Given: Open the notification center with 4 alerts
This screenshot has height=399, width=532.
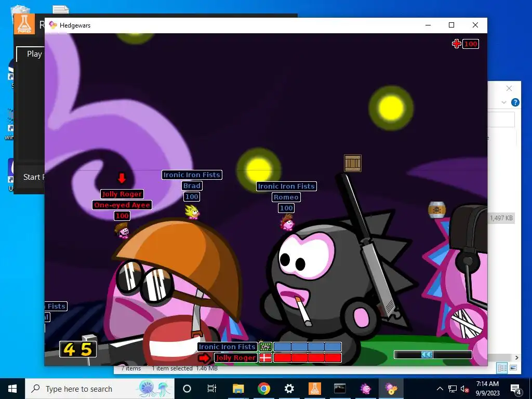Looking at the screenshot, I should click(516, 389).
